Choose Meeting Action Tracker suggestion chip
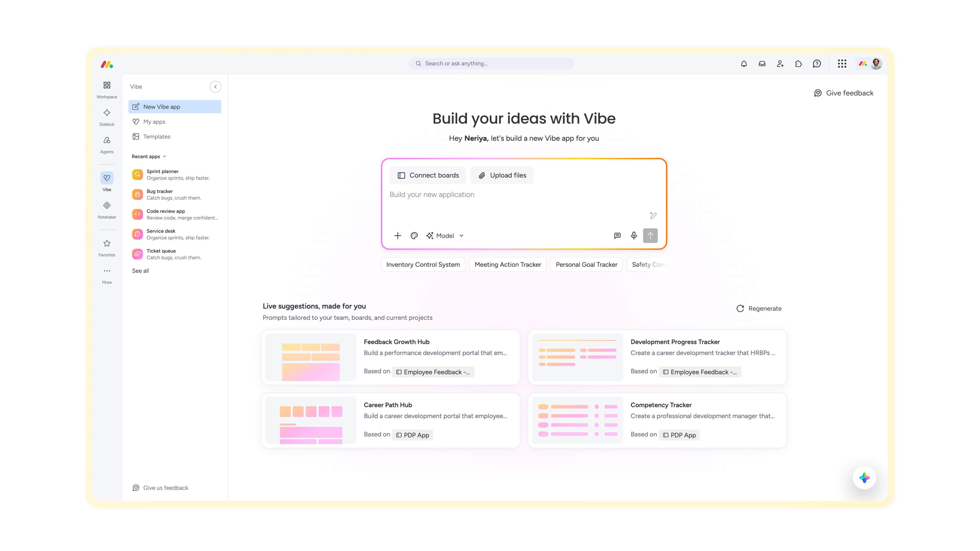 point(507,264)
